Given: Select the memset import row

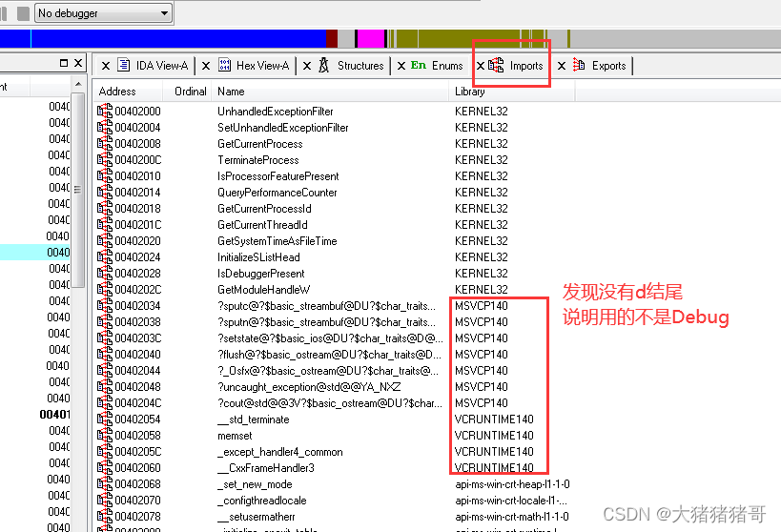Looking at the screenshot, I should [235, 436].
